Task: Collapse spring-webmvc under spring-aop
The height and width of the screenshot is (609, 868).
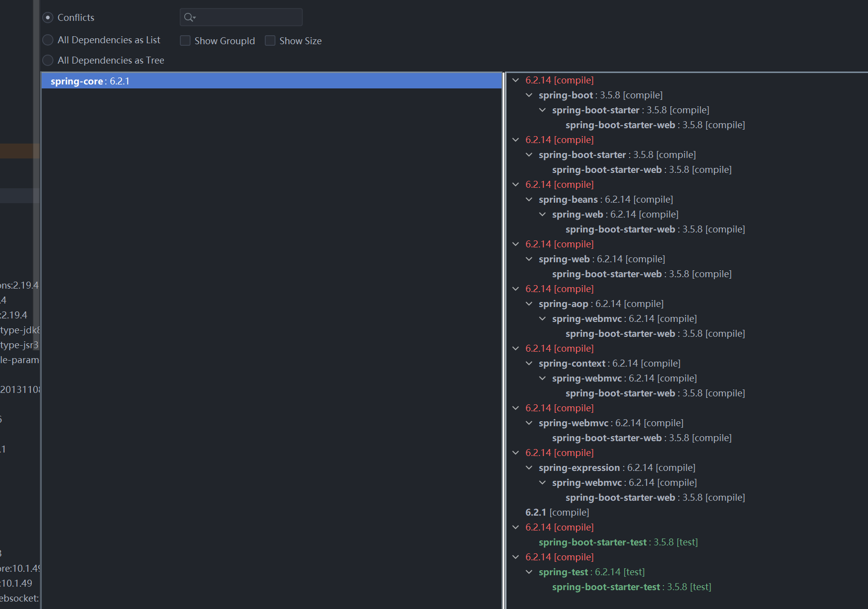Action: (542, 318)
